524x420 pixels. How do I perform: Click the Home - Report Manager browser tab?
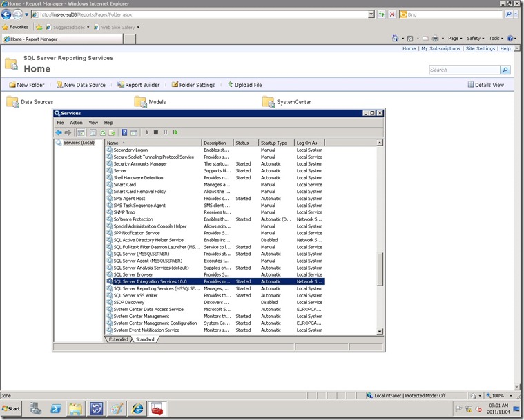63,39
